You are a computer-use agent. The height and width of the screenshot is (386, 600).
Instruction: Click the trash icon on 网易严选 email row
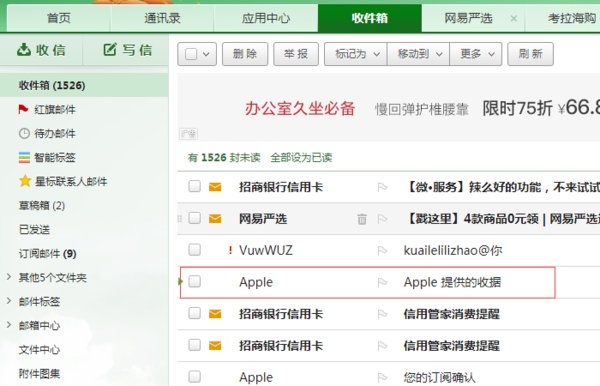(362, 219)
